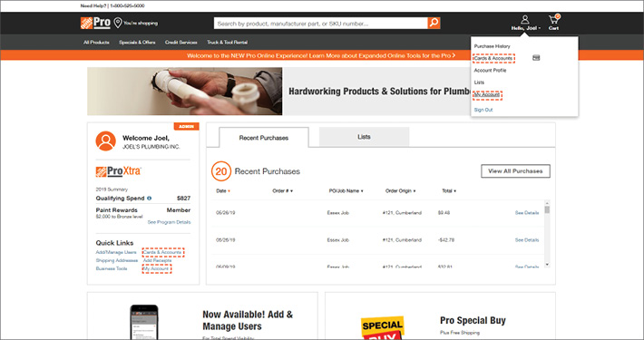Open My Account quick link
Screen dimensions: 644x340
[x=157, y=269]
